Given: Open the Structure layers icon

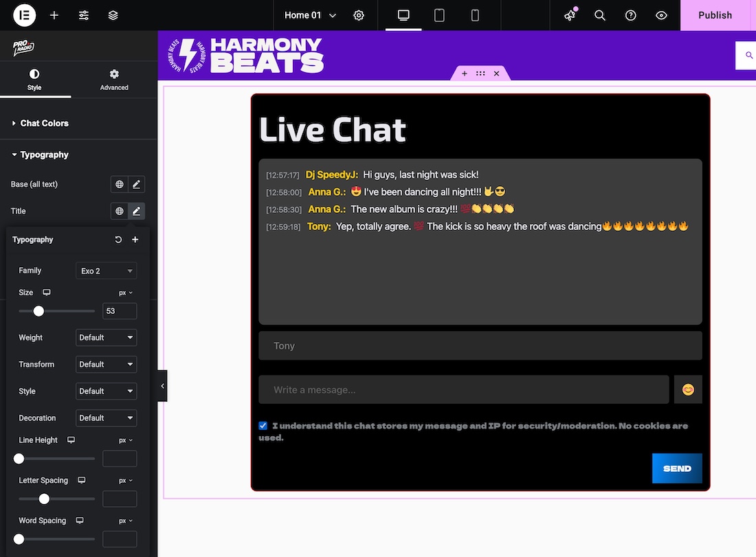Looking at the screenshot, I should 113,15.
